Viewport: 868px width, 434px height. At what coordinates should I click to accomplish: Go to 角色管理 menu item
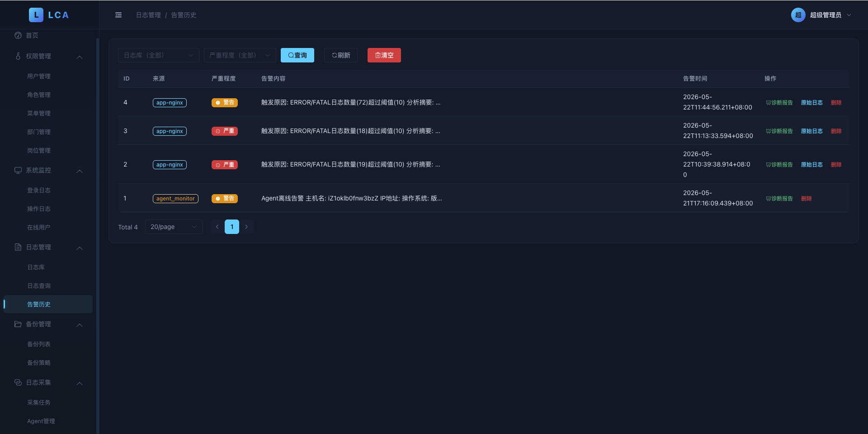[x=48, y=95]
